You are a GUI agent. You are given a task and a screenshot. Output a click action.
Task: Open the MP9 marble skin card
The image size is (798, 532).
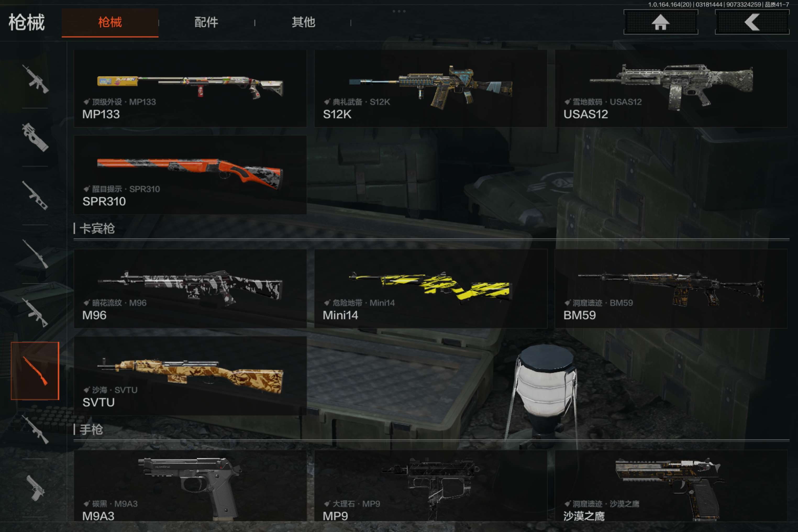coord(431,486)
